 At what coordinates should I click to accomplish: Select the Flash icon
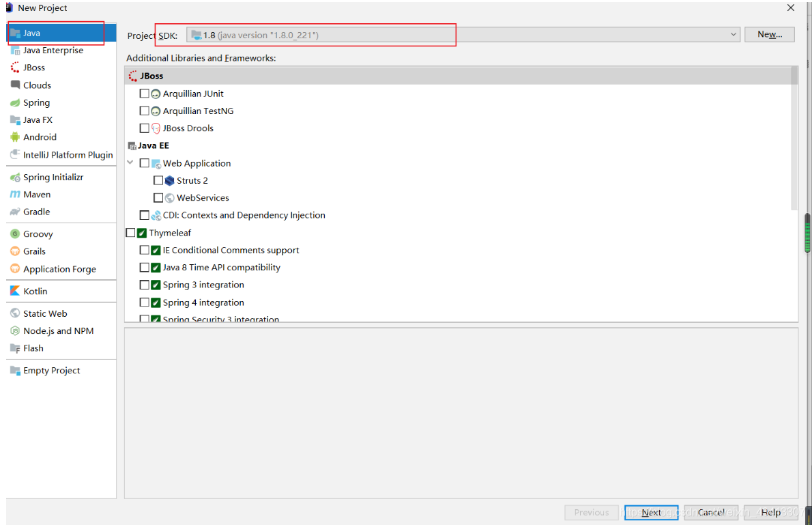[15, 348]
